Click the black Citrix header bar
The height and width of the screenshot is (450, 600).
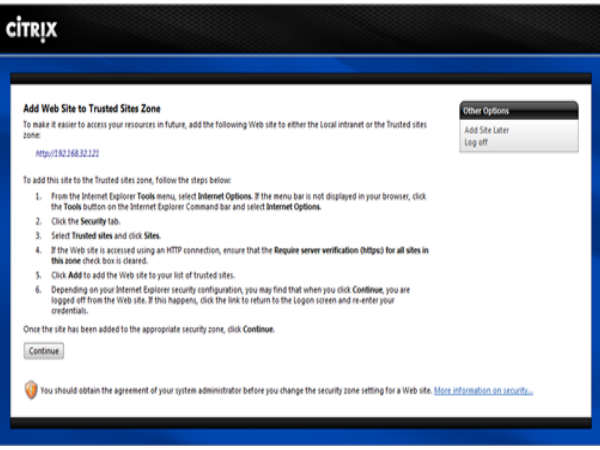(300, 28)
